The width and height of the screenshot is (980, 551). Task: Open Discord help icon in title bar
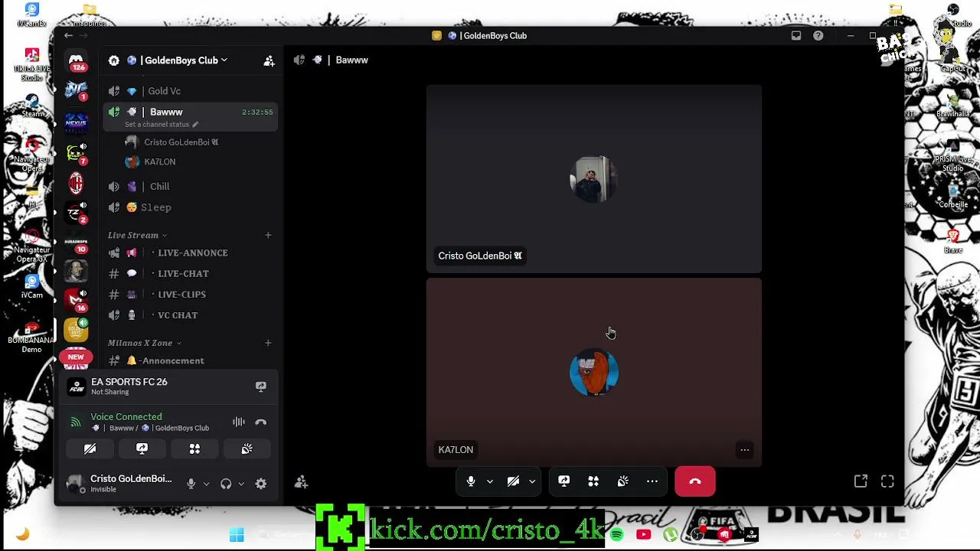coord(818,35)
